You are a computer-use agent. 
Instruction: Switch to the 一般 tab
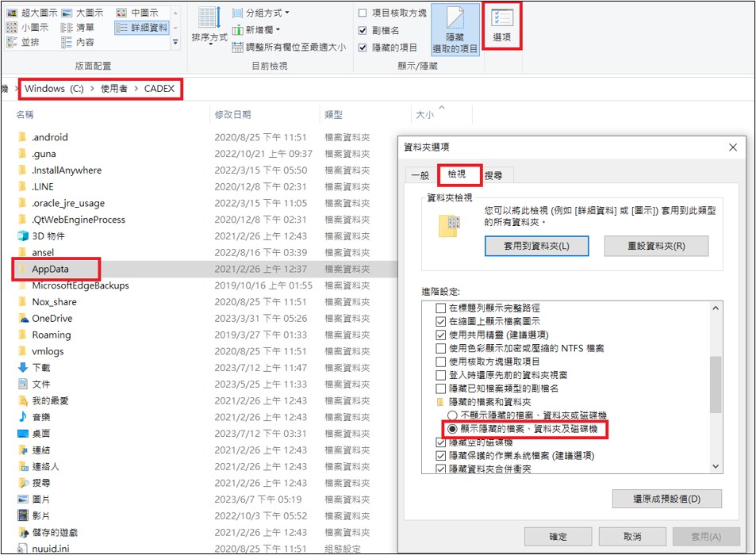420,175
